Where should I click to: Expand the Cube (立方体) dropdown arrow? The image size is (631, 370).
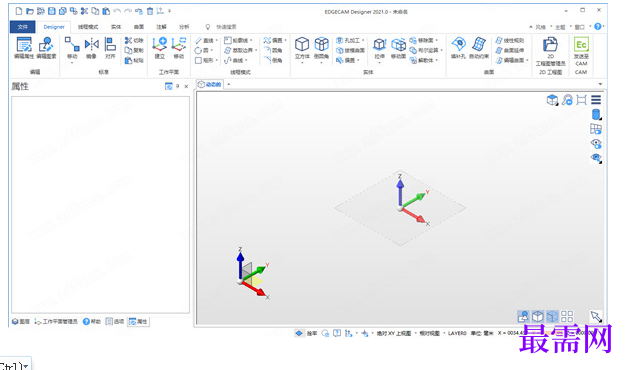(302, 63)
